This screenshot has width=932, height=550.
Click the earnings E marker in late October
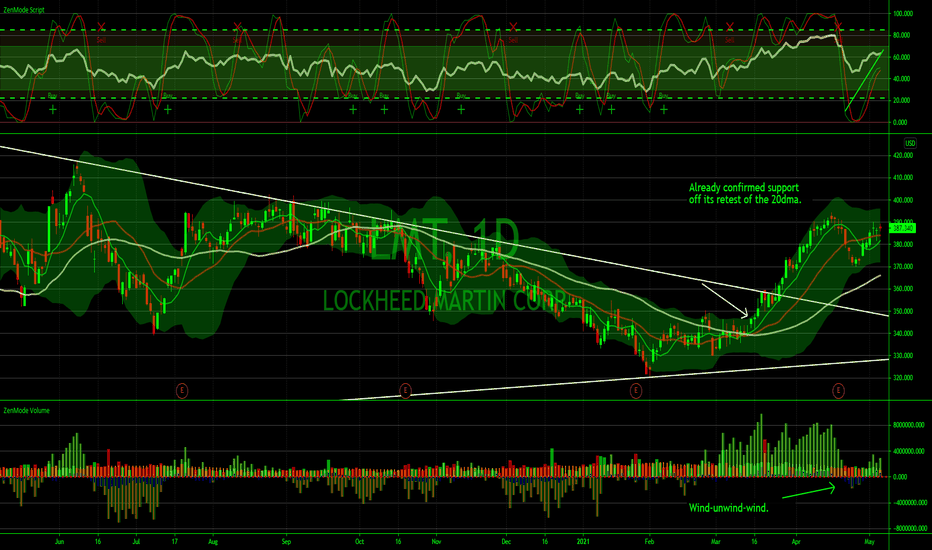[405, 391]
